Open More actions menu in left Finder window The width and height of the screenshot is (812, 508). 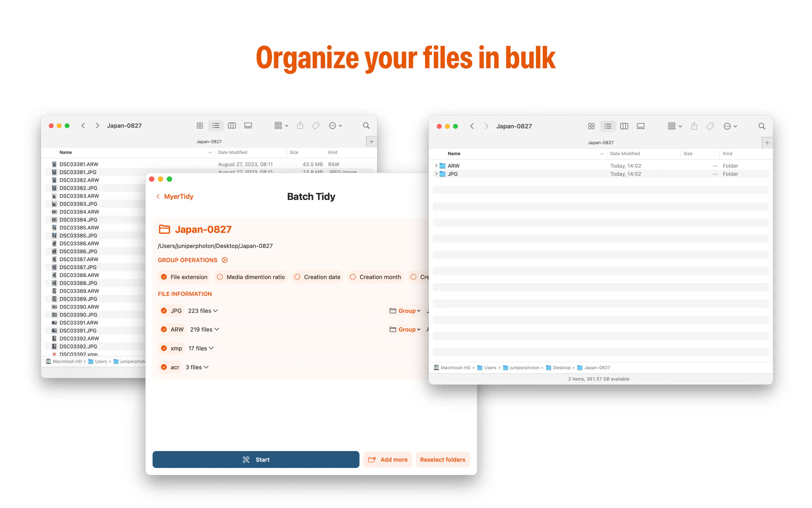click(335, 126)
